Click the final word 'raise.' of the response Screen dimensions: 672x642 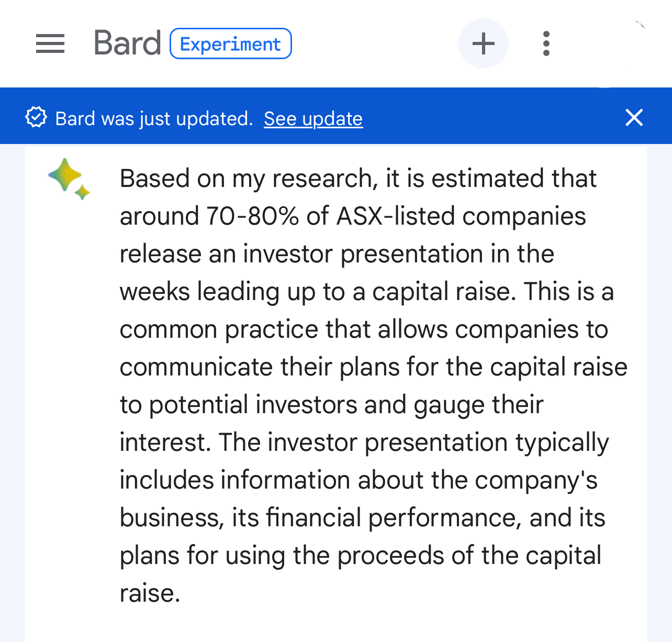(x=150, y=593)
